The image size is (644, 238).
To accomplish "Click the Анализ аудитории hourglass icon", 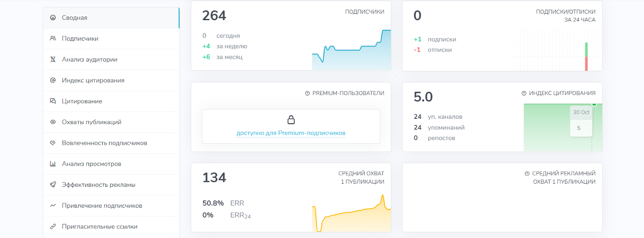I will tap(53, 60).
